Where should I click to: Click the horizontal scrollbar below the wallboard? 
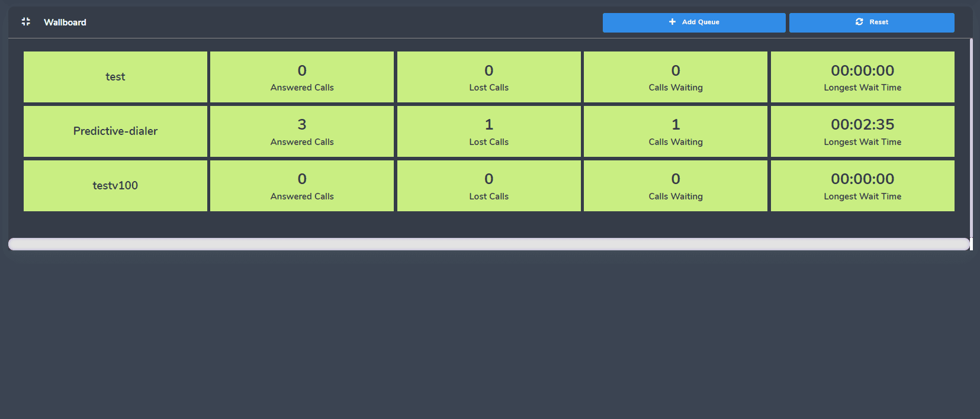coord(489,244)
